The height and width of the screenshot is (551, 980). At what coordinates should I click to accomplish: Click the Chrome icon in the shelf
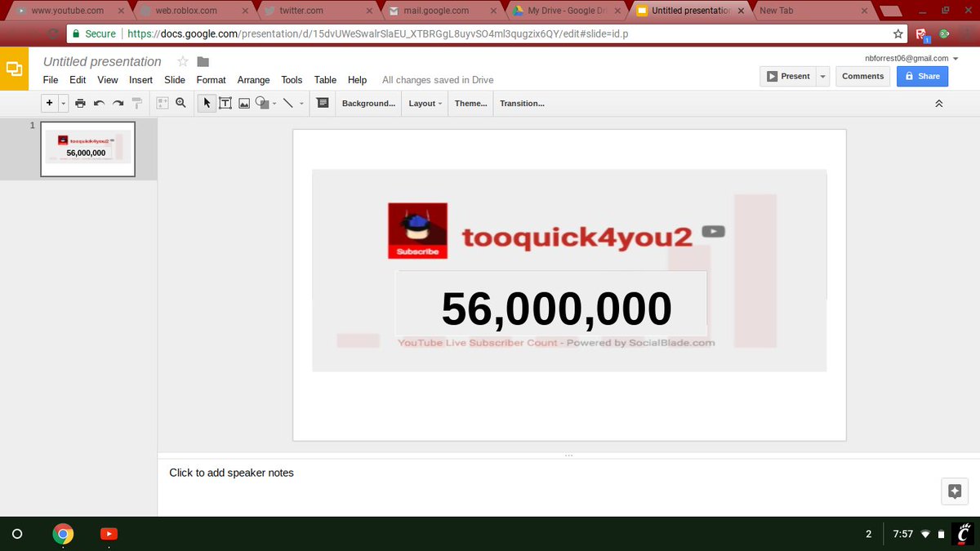click(x=63, y=534)
